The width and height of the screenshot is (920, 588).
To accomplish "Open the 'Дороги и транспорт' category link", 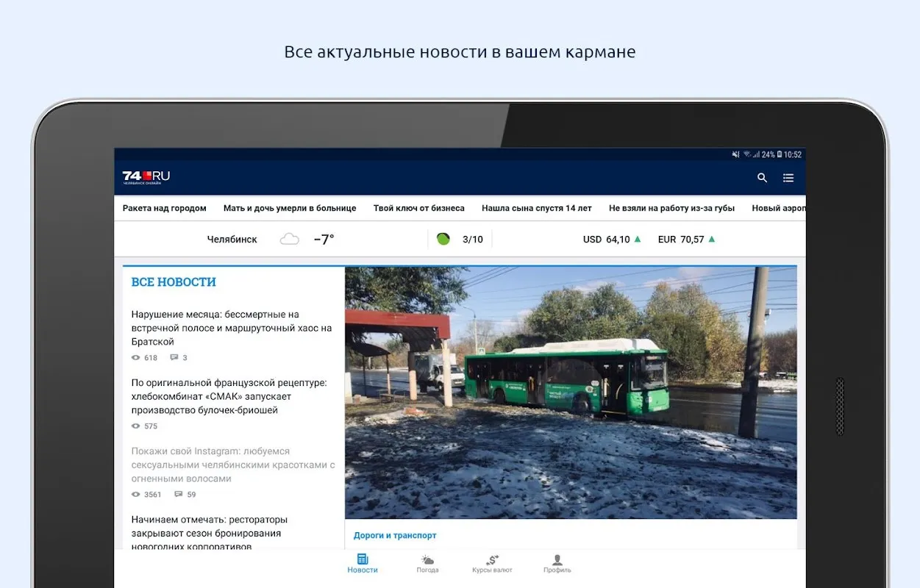I will click(395, 536).
